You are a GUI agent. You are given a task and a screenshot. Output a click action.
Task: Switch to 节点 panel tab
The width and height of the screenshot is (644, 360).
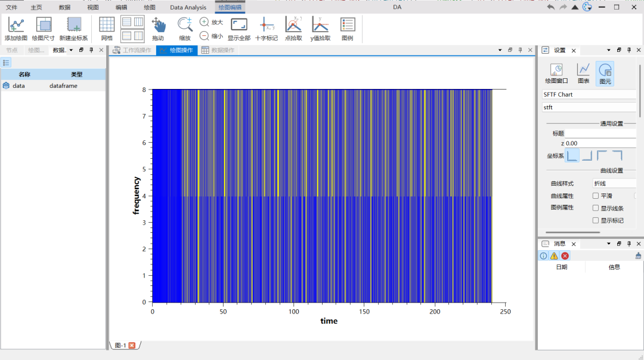(x=12, y=50)
